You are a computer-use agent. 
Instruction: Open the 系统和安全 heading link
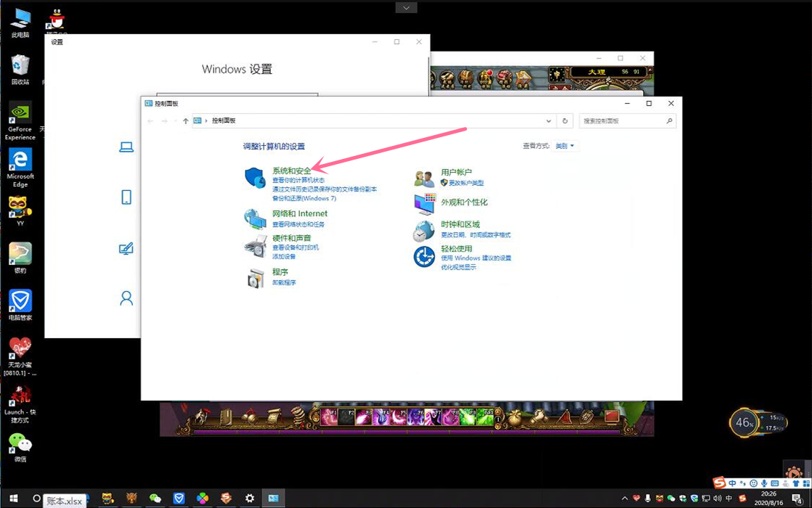(291, 171)
